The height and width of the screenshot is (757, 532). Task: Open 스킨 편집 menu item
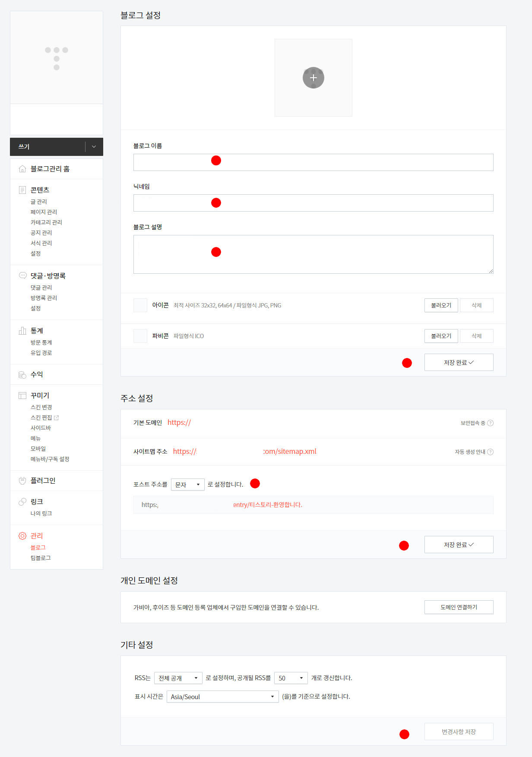click(x=41, y=418)
